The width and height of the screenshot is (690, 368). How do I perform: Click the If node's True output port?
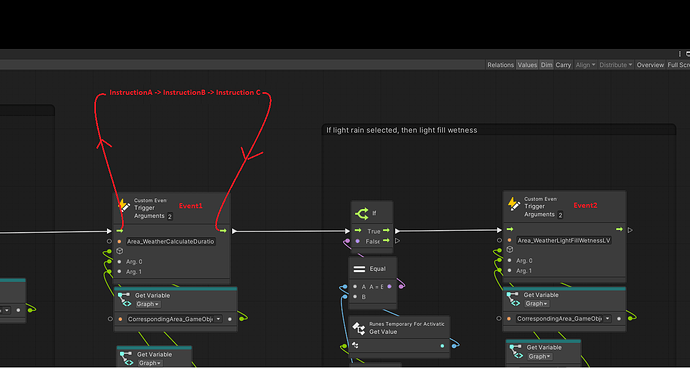point(386,231)
